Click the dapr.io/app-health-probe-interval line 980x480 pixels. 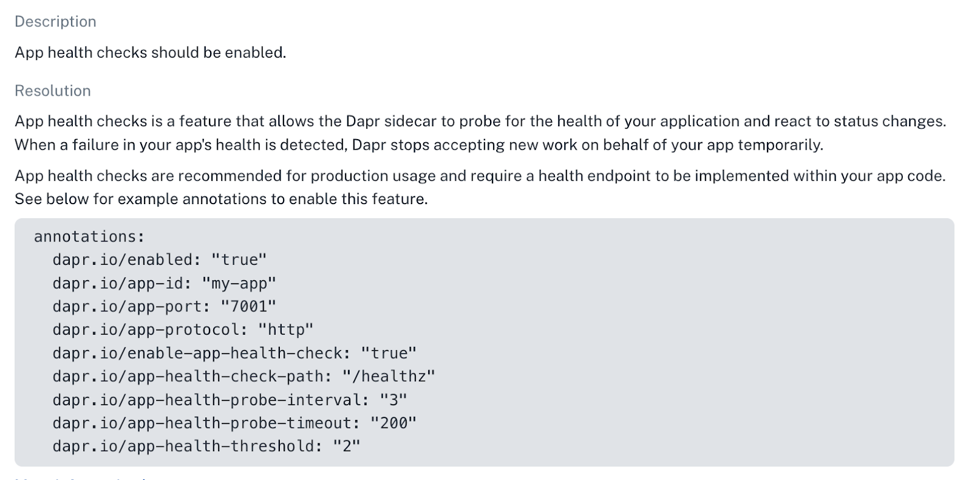pyautogui.click(x=230, y=400)
